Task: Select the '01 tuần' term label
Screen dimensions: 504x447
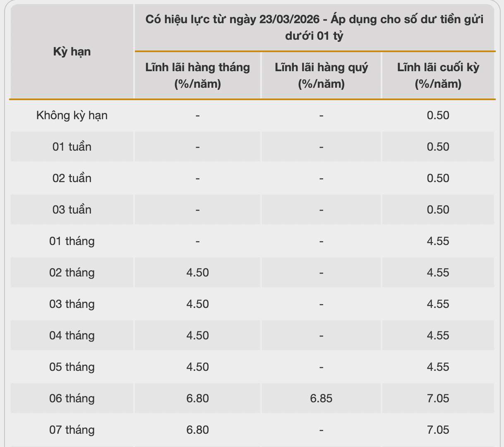Action: pyautogui.click(x=72, y=147)
